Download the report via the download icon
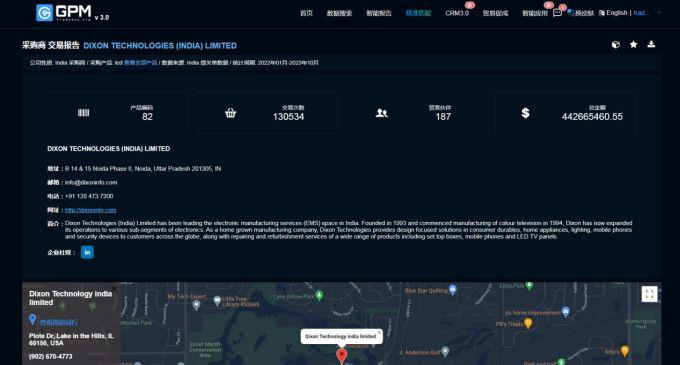 [651, 44]
